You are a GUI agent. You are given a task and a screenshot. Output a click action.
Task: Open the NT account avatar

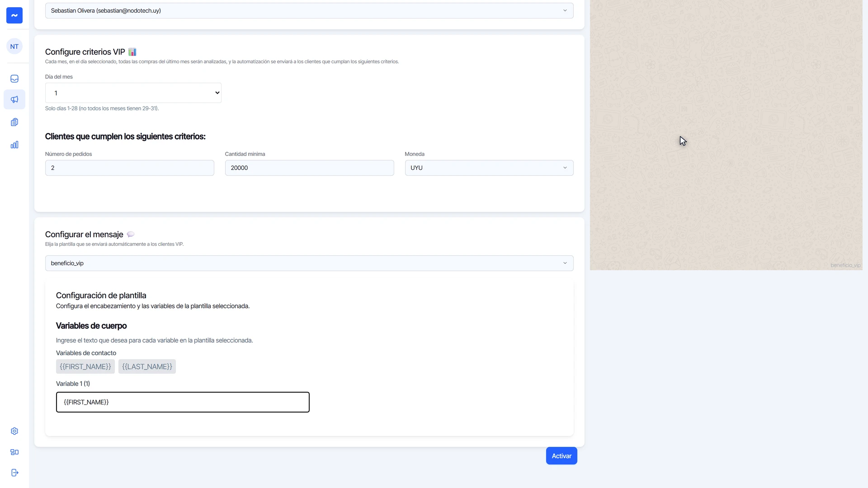pos(14,47)
